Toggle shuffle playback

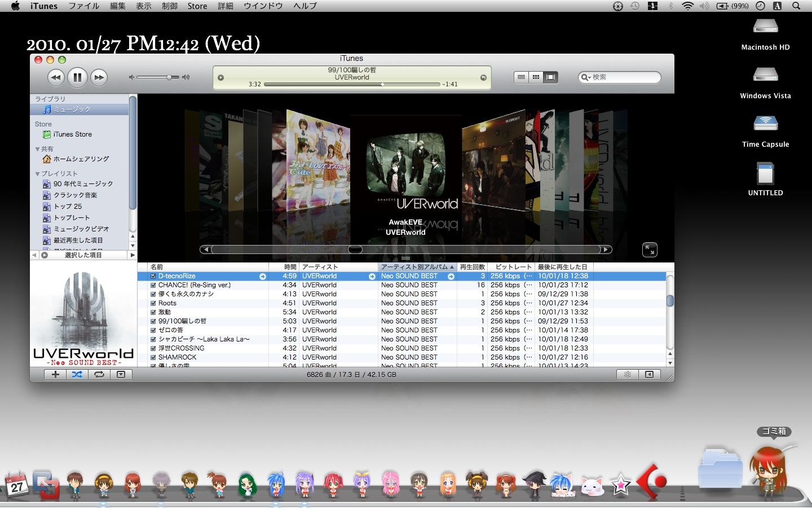click(x=77, y=374)
